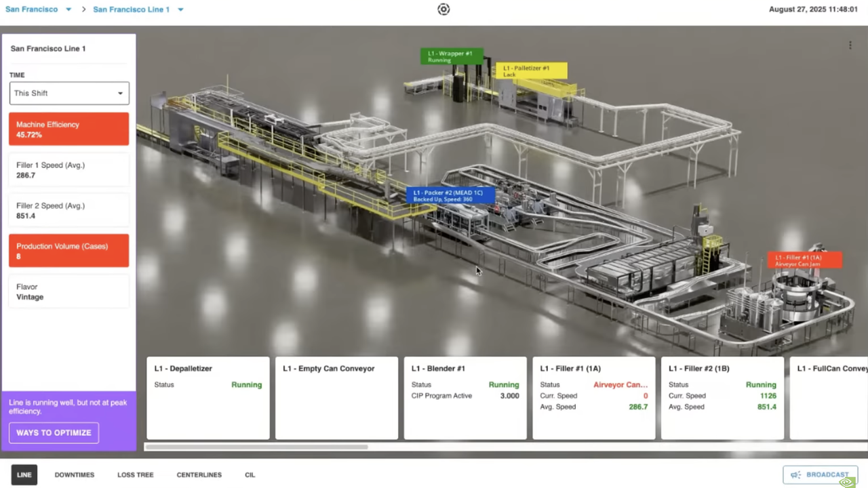This screenshot has width=868, height=488.
Task: Click the horizontal scrollbar under machine cards
Action: coord(256,447)
